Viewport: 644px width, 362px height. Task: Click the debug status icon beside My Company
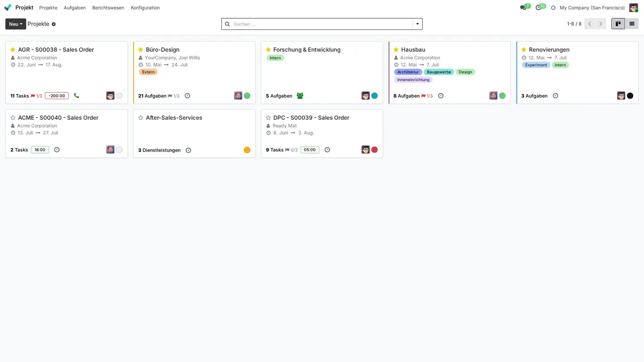(x=553, y=8)
